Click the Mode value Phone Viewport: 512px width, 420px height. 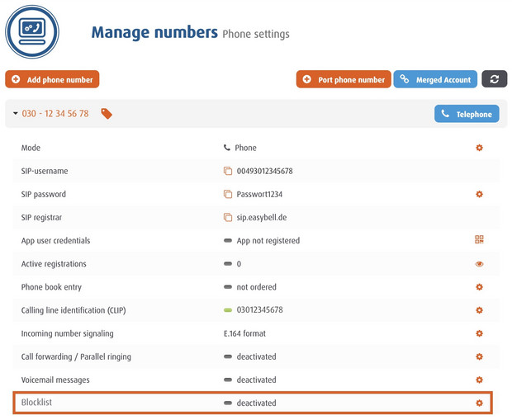point(245,148)
